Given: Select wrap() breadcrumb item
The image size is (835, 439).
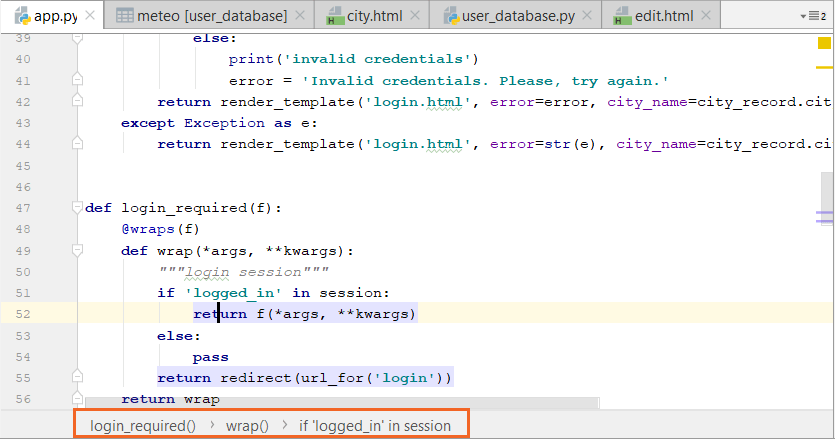Looking at the screenshot, I should coord(247,425).
